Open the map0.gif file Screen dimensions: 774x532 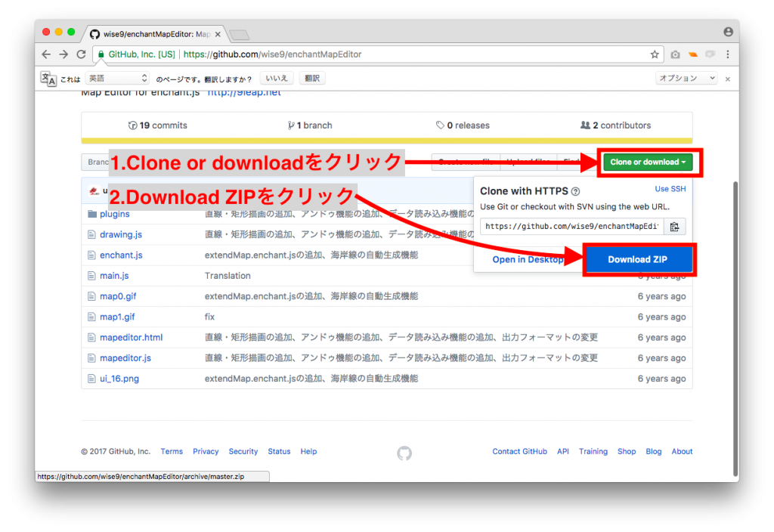(x=118, y=296)
